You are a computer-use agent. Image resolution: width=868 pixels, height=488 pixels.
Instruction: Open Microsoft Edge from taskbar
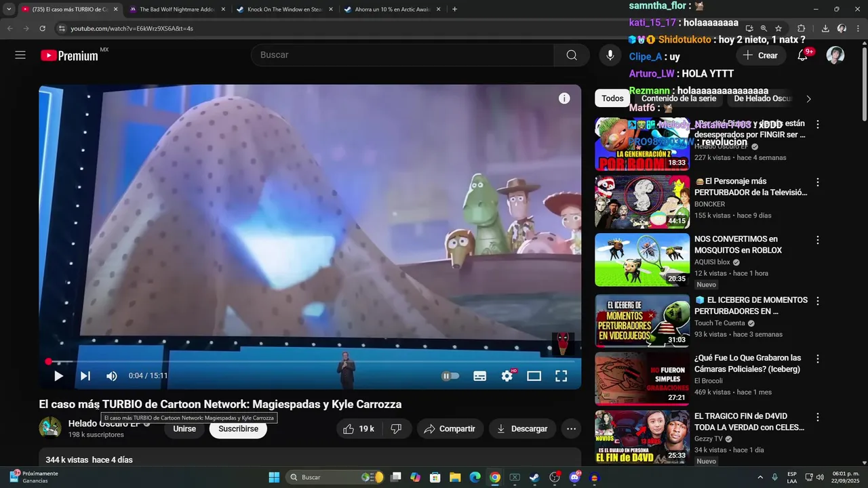click(x=475, y=477)
